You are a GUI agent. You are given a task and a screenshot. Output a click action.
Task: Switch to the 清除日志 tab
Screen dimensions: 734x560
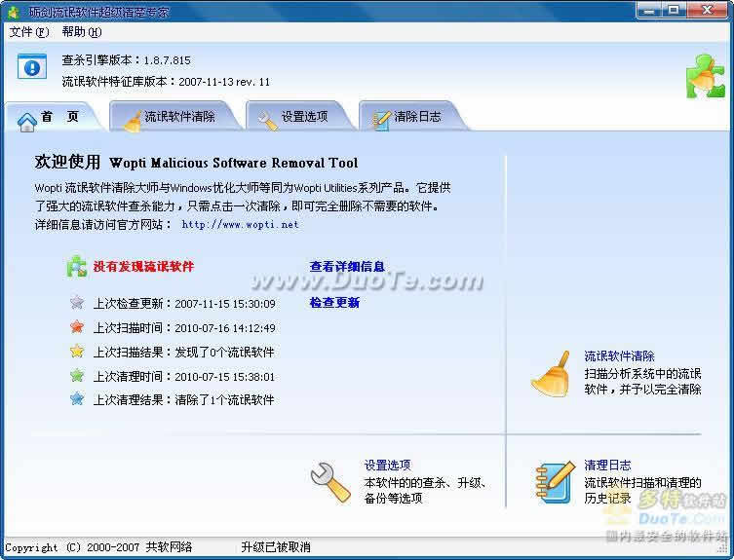click(x=412, y=117)
